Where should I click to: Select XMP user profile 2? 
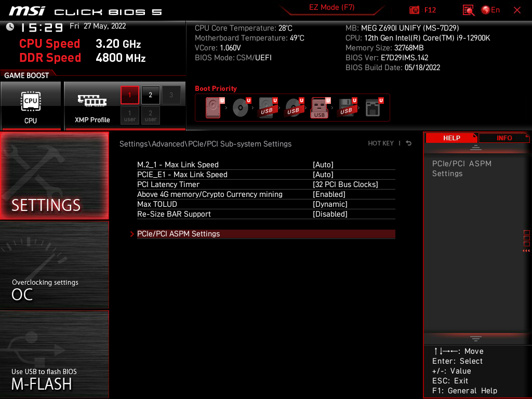point(150,115)
